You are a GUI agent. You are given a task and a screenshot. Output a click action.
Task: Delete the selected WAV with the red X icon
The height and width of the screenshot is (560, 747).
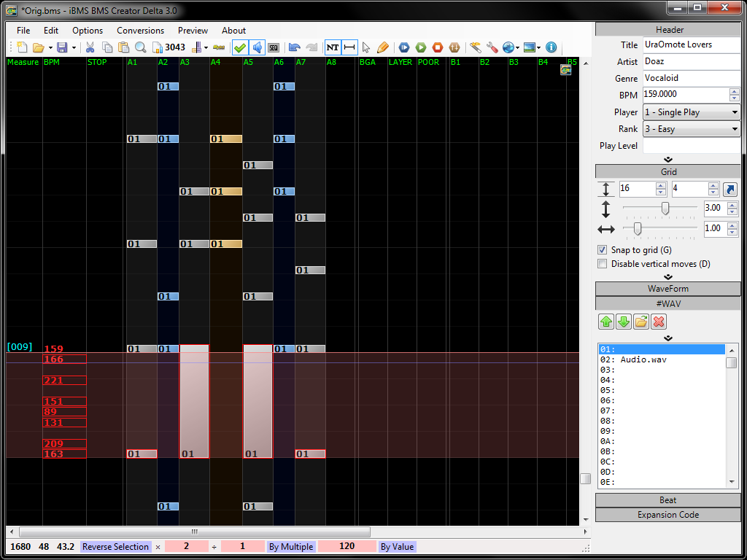tap(658, 322)
